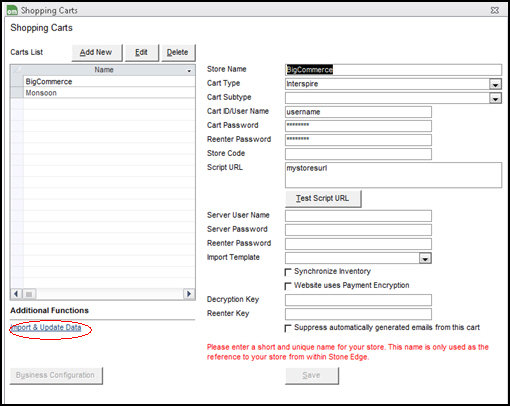The width and height of the screenshot is (510, 406).
Task: Close the Shopping Carts window
Action: pyautogui.click(x=495, y=10)
